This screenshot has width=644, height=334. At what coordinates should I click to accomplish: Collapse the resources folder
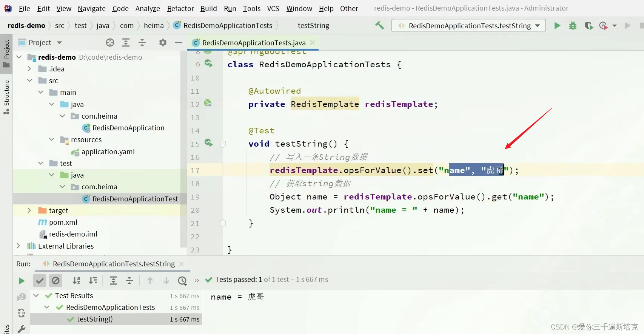51,139
